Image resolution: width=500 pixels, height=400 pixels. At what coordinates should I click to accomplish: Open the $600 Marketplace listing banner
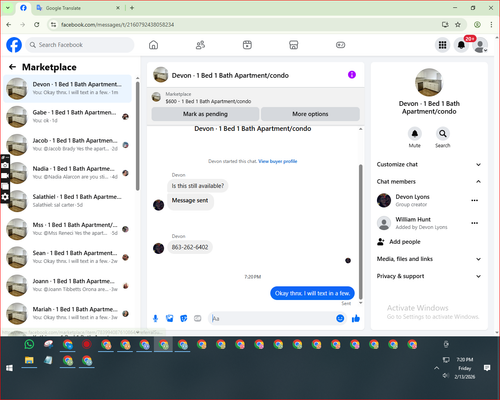click(x=256, y=97)
